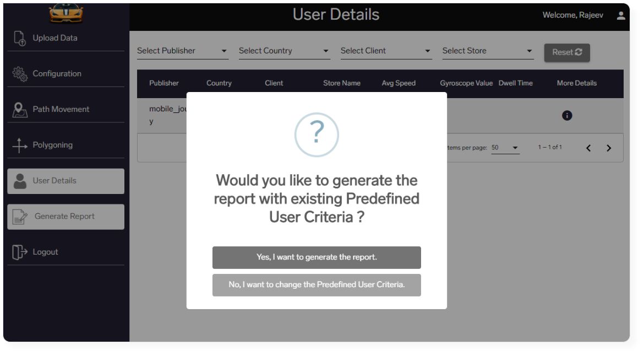
Task: Go to next page arrow
Action: pos(609,148)
